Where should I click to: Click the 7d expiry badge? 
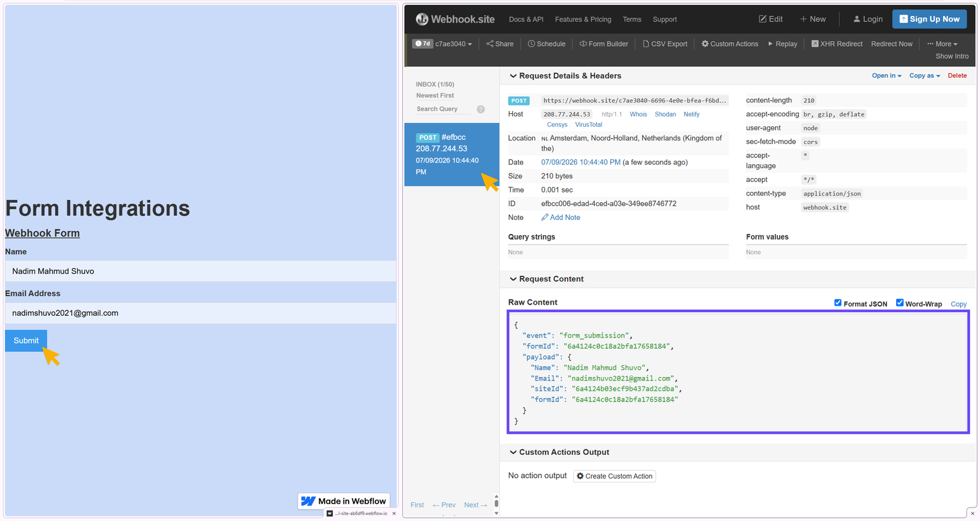(423, 44)
